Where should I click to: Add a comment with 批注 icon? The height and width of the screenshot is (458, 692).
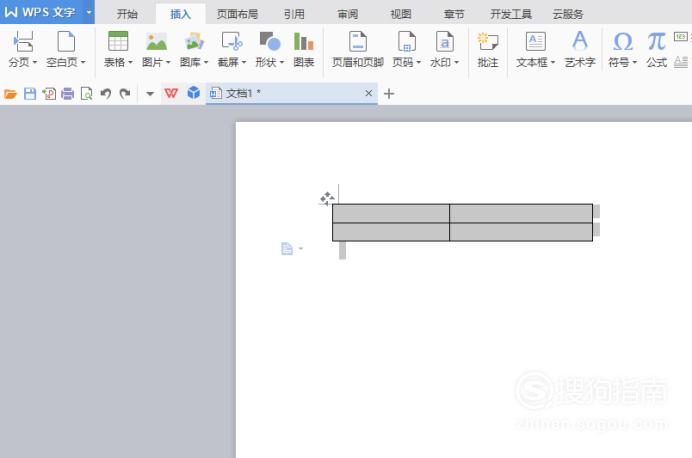(488, 41)
